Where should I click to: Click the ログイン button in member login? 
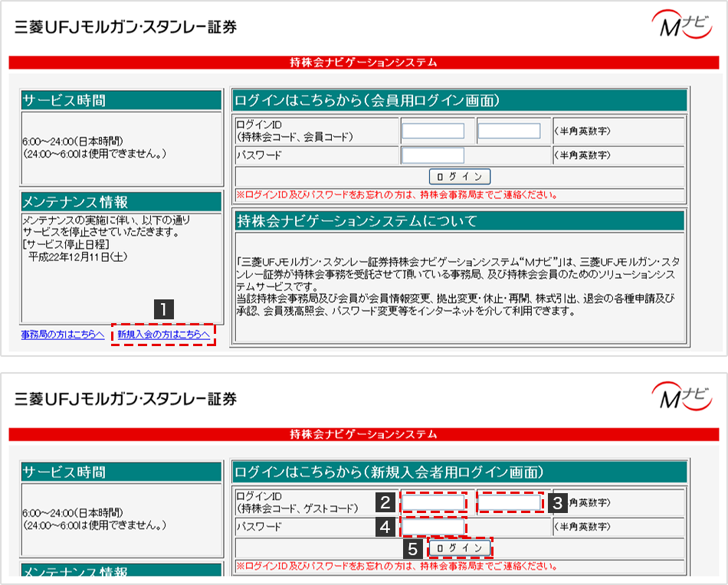(x=459, y=177)
